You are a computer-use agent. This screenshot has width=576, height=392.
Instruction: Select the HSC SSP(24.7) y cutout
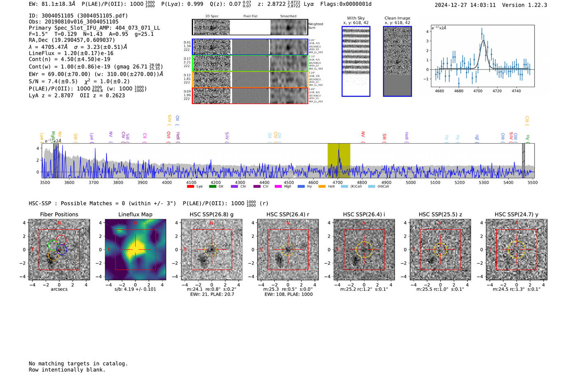(517, 249)
